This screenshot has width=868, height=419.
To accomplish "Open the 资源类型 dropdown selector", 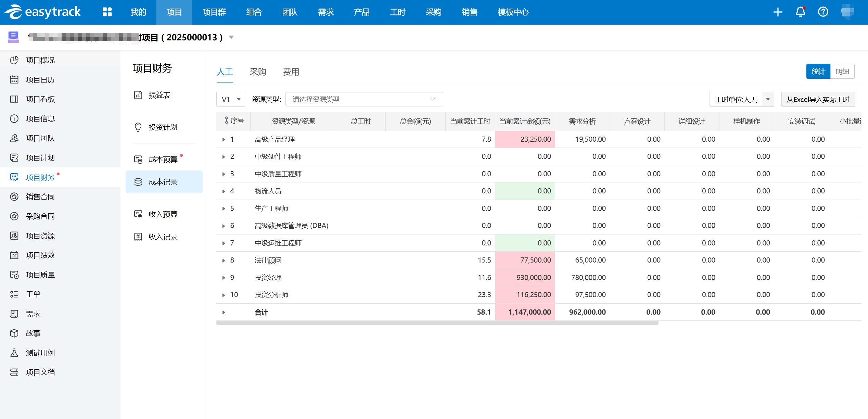I will pos(364,99).
